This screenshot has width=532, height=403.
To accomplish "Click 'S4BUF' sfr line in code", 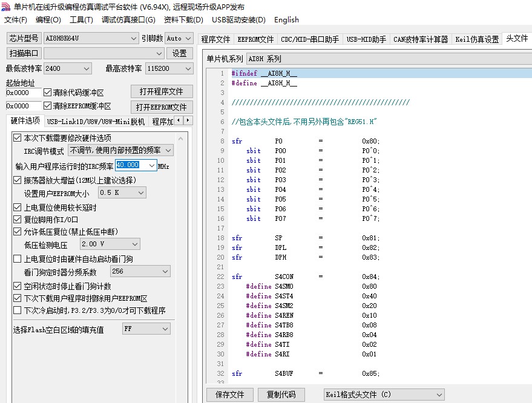I will pyautogui.click(x=306, y=373).
